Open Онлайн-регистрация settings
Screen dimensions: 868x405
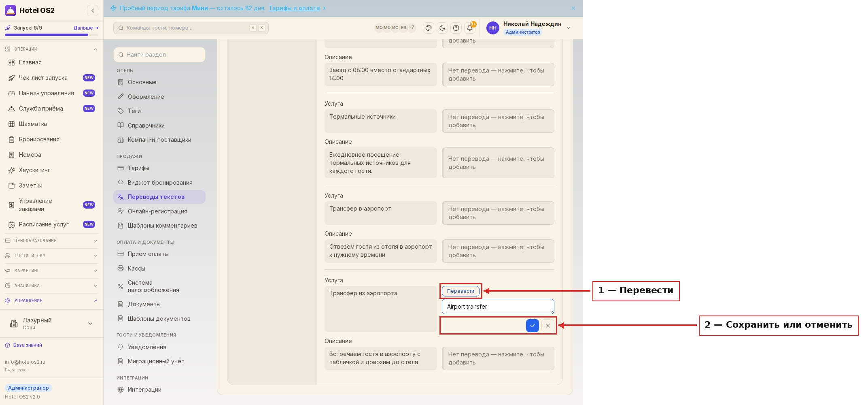coord(159,211)
